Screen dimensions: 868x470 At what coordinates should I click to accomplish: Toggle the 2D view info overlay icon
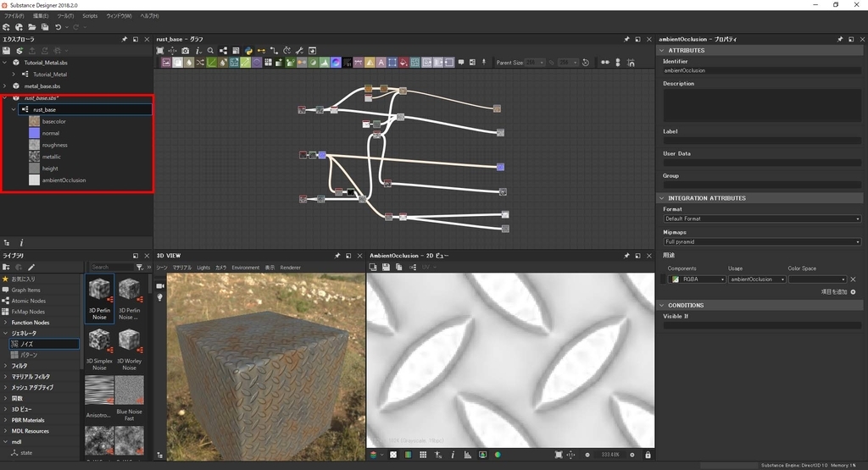[x=453, y=455]
